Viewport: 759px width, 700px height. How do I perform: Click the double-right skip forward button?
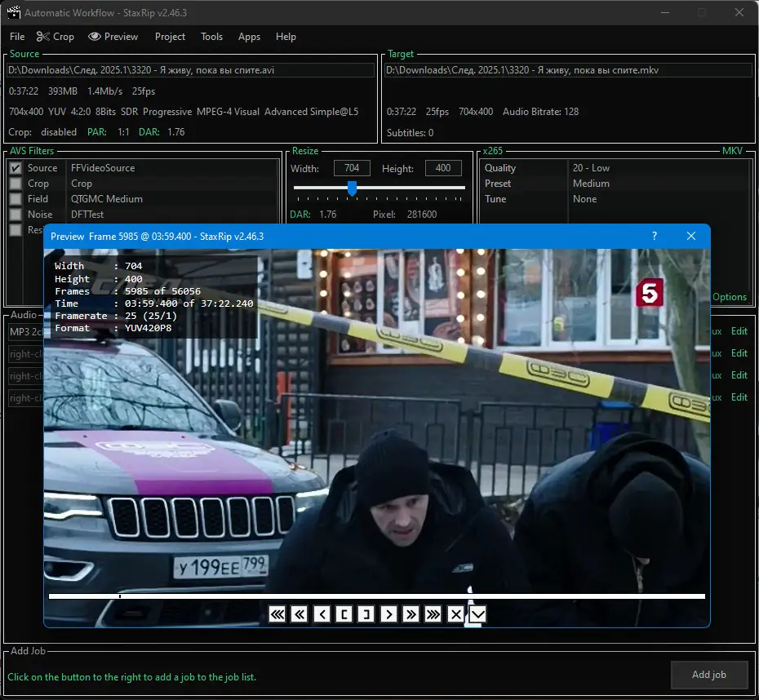tap(411, 614)
